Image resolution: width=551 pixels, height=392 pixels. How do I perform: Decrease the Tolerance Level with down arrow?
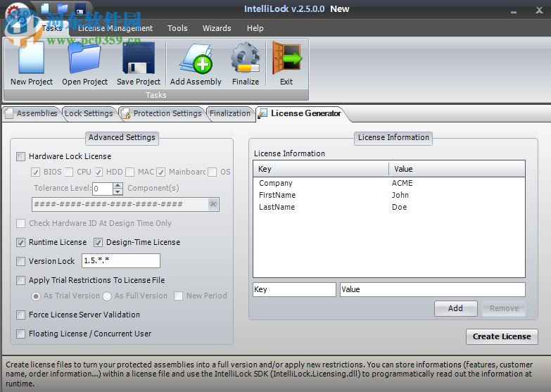click(x=118, y=191)
